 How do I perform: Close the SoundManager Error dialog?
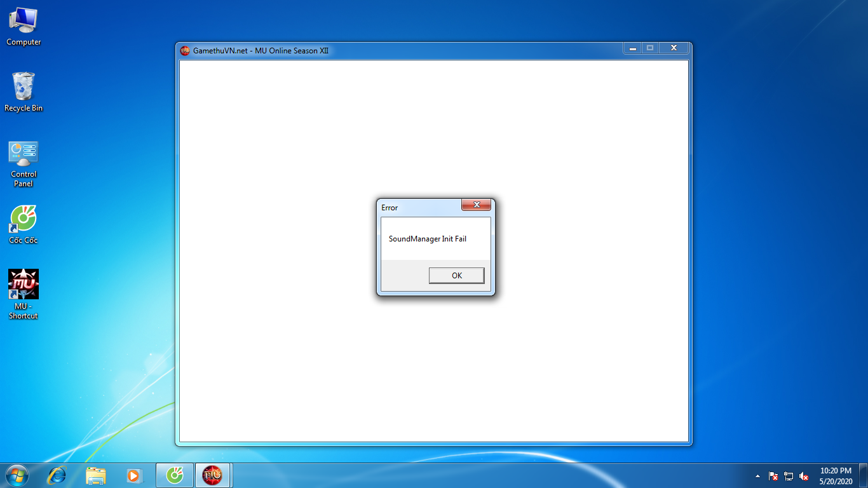475,205
